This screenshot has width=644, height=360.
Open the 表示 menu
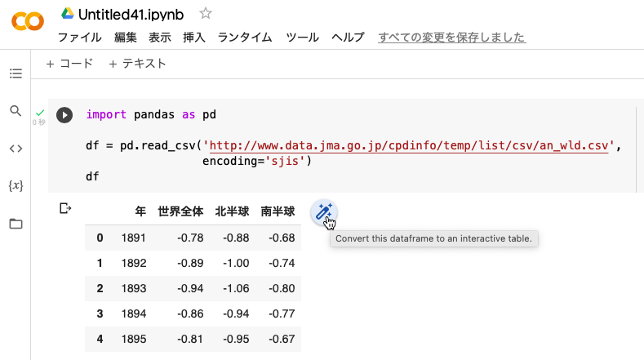pyautogui.click(x=160, y=38)
